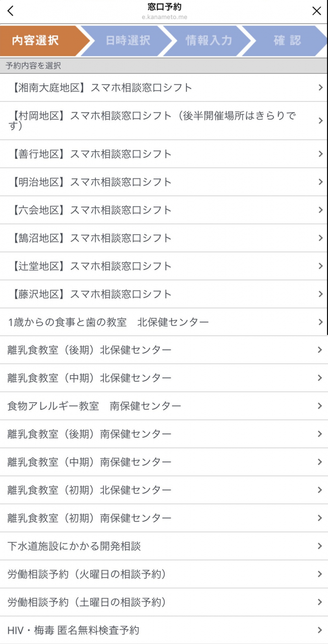Open the 確認 step tab
The height and width of the screenshot is (644, 328).
point(287,40)
